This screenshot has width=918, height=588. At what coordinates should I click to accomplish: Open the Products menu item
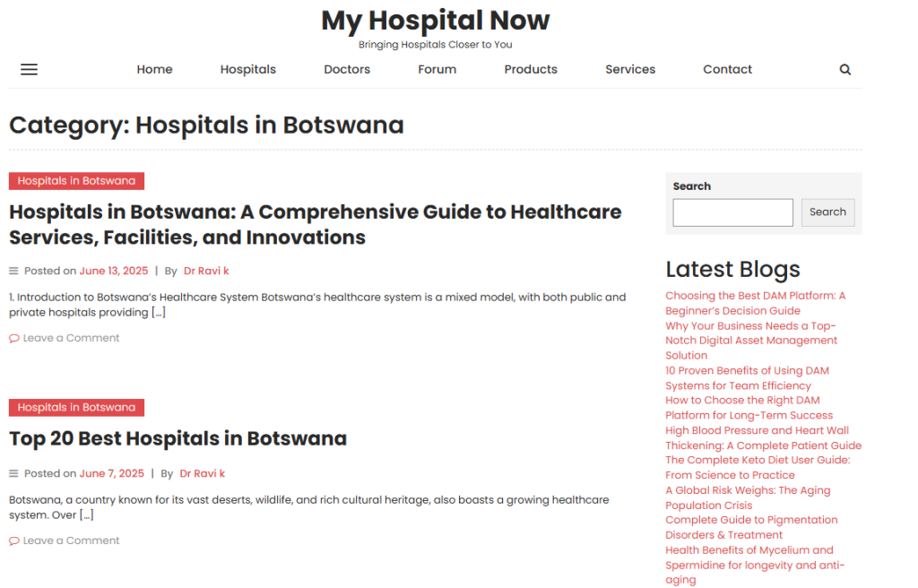coord(531,70)
